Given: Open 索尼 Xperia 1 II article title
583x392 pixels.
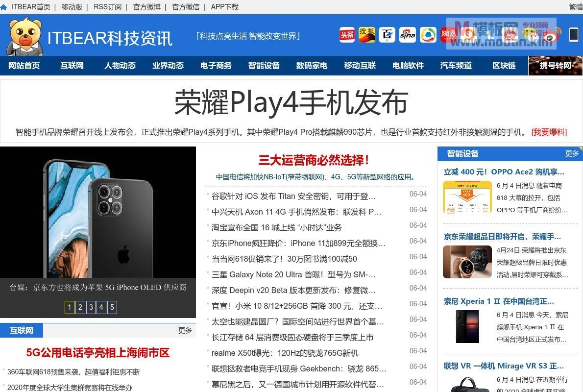Looking at the screenshot, I should pos(499,301).
